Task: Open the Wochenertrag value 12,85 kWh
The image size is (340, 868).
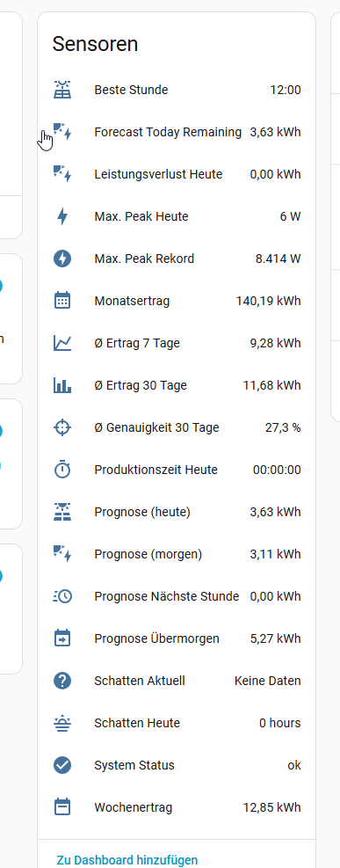Action: (272, 807)
